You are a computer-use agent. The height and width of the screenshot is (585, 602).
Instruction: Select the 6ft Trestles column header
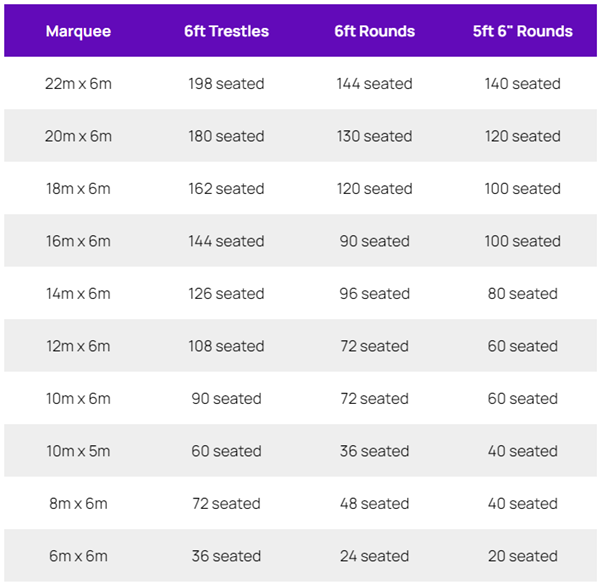227,31
